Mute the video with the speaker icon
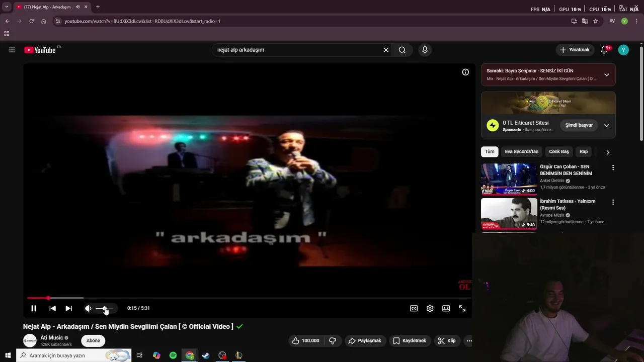 pos(88,308)
